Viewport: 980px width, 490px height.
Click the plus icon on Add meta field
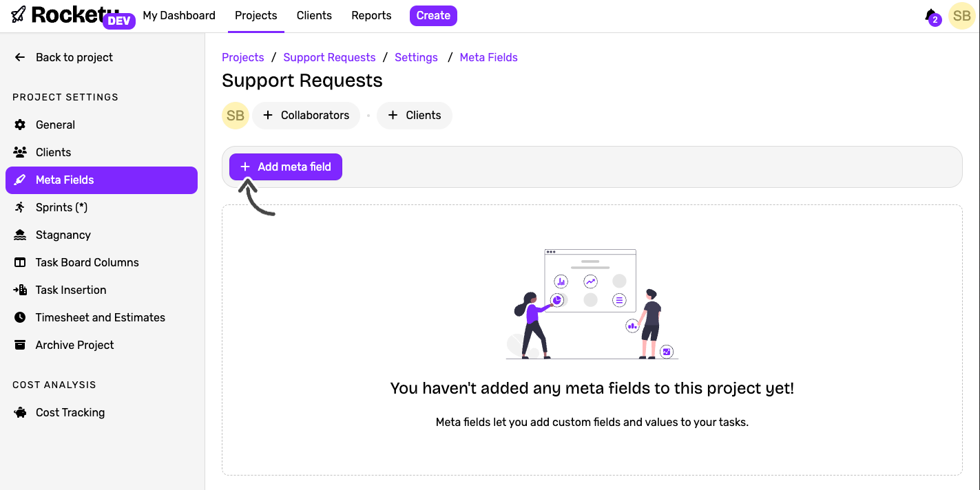pyautogui.click(x=244, y=167)
